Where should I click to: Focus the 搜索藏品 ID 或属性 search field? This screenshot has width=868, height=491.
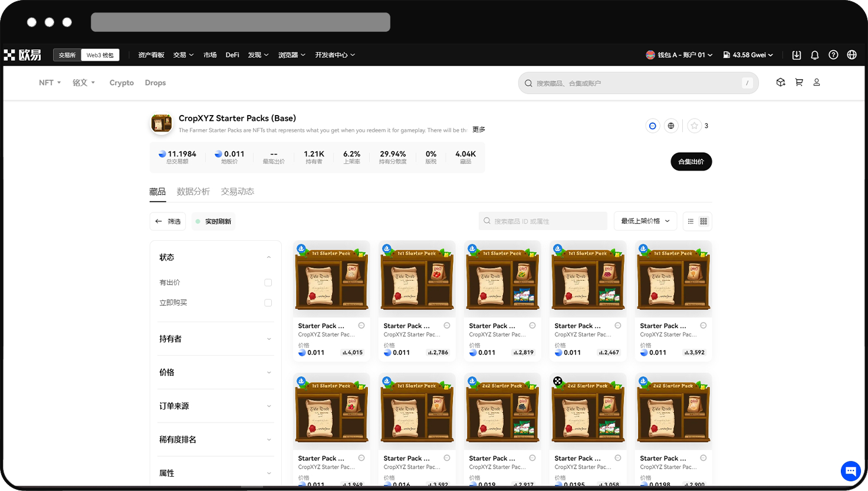543,221
